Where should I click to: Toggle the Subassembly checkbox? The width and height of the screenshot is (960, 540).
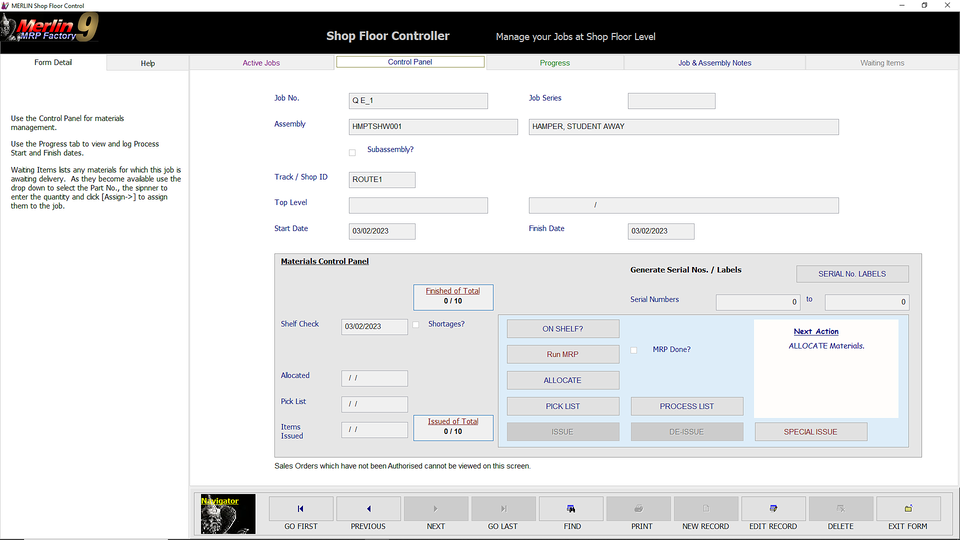[x=352, y=153]
